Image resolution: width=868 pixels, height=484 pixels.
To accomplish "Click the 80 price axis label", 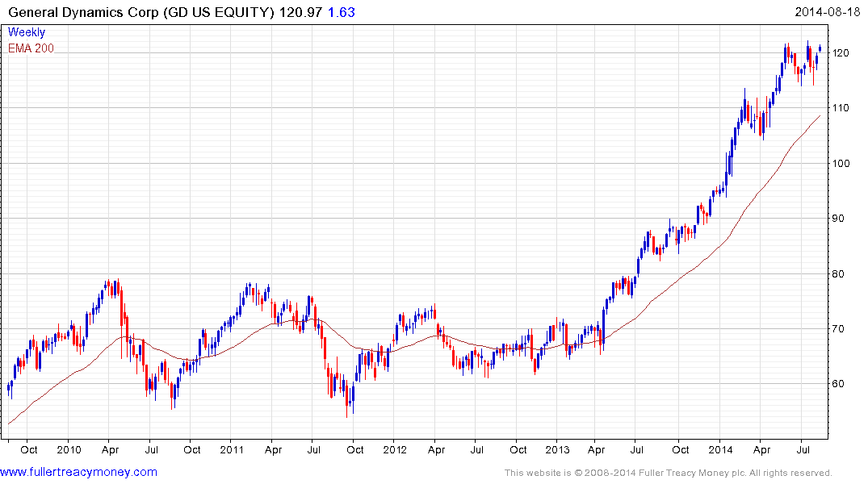I will (x=841, y=274).
